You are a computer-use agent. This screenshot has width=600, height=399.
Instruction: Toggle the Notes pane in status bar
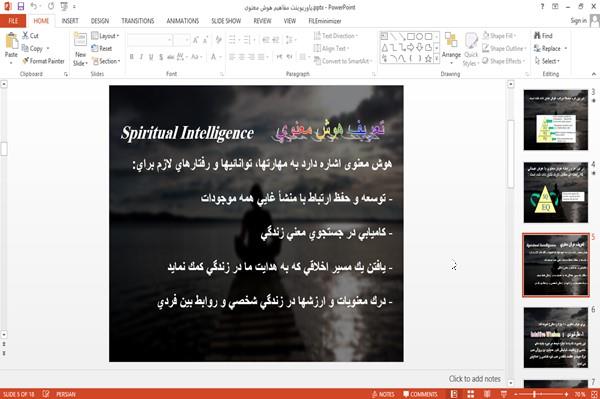(383, 394)
